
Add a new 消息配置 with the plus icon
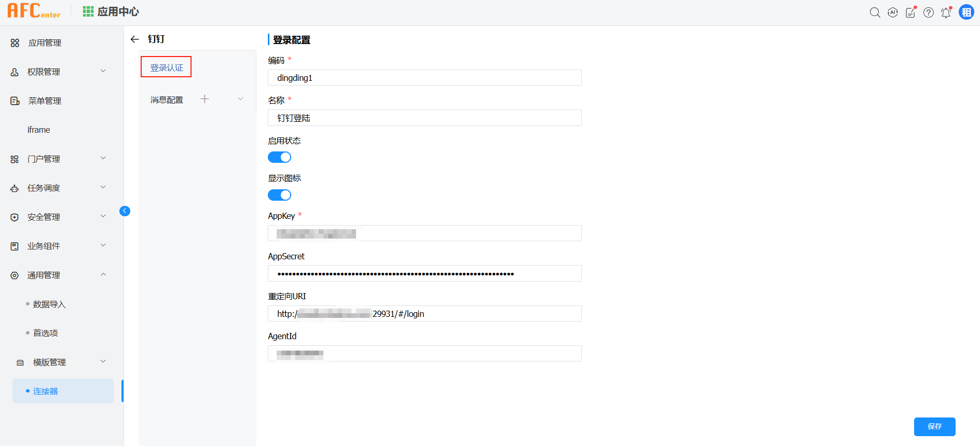pos(205,99)
